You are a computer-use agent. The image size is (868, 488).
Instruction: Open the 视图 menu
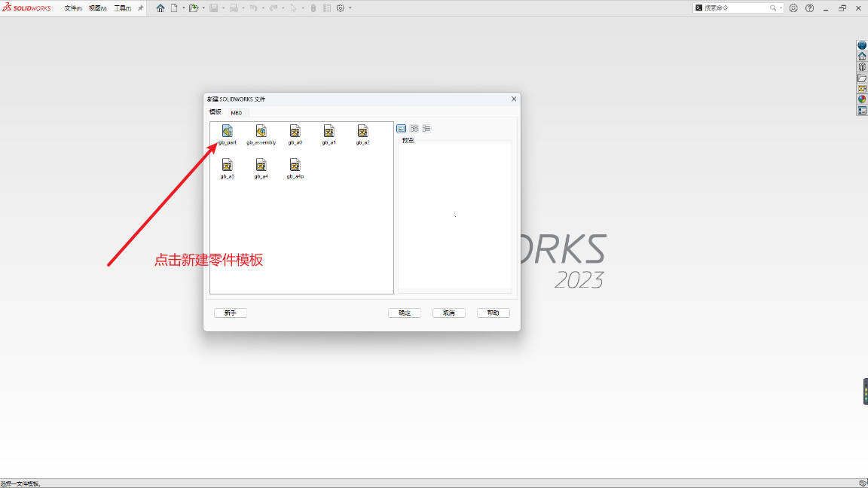point(97,8)
